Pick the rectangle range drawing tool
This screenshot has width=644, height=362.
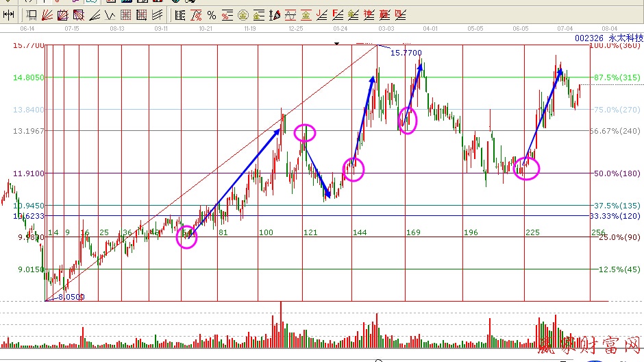click(32, 15)
